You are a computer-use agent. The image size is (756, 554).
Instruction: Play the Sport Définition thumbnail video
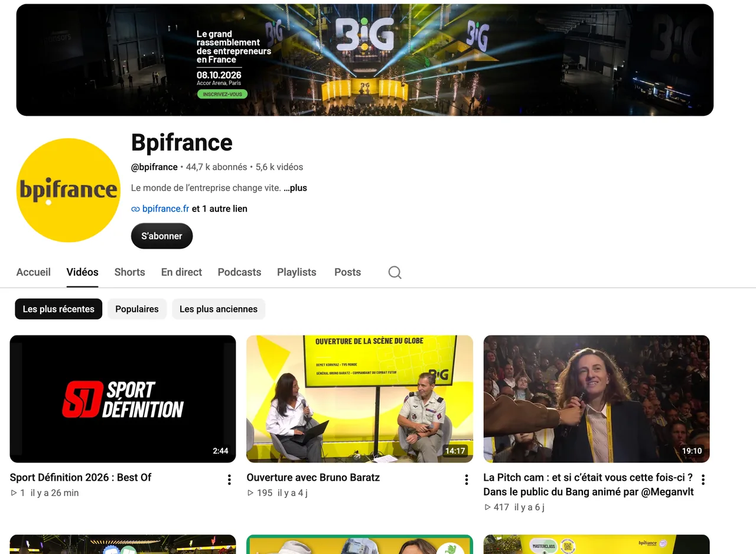tap(123, 399)
